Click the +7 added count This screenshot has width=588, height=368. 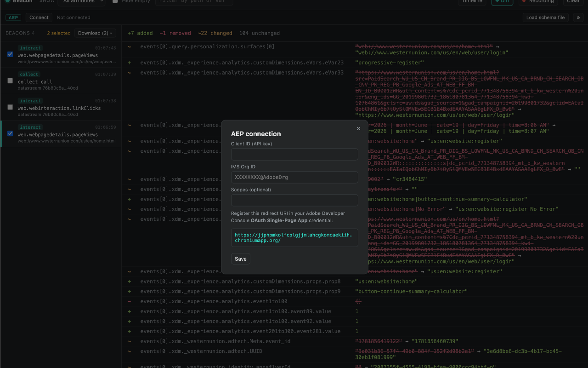point(140,33)
